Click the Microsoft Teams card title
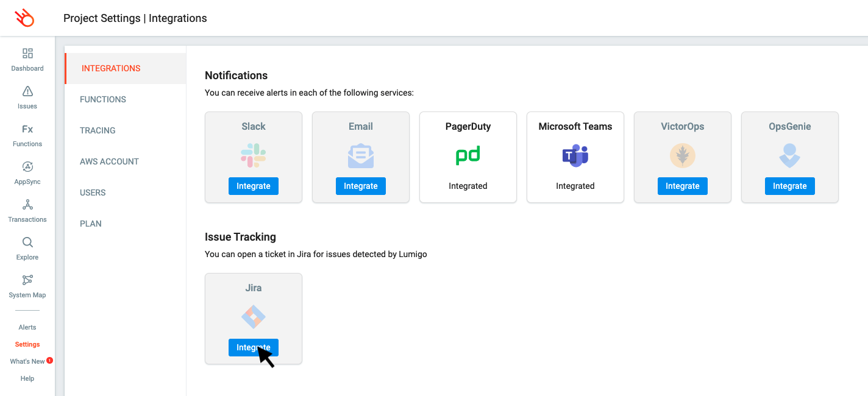Viewport: 868px width, 396px height. coord(575,126)
